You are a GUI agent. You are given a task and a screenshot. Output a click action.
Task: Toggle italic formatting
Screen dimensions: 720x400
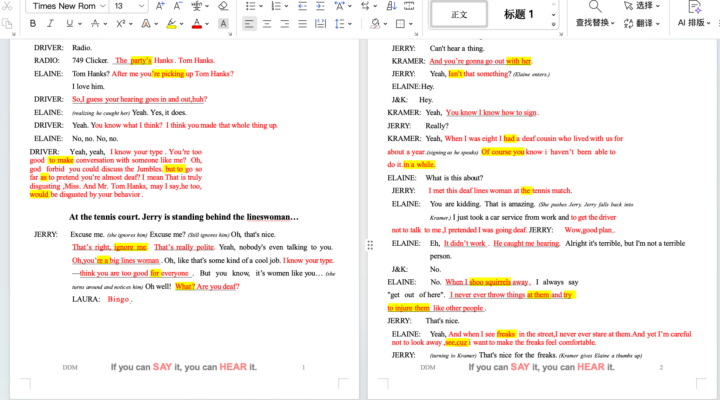[x=49, y=23]
